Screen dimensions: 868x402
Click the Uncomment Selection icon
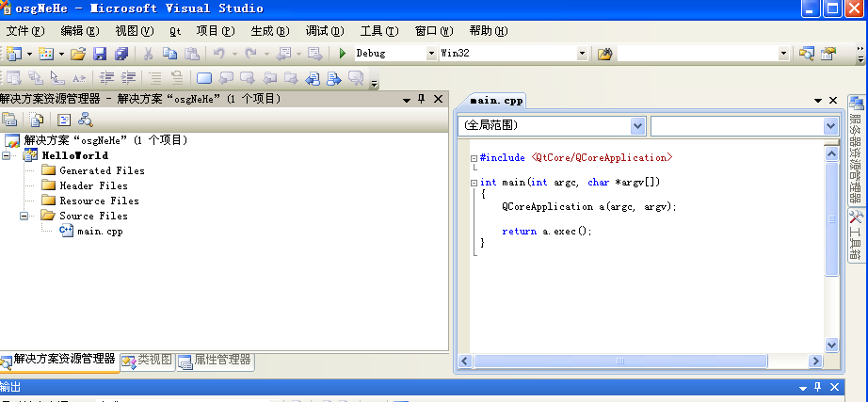pyautogui.click(x=177, y=78)
